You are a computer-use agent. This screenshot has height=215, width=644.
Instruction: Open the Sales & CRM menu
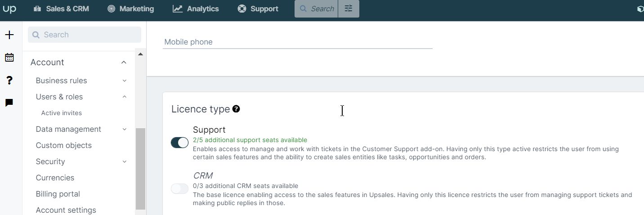61,9
